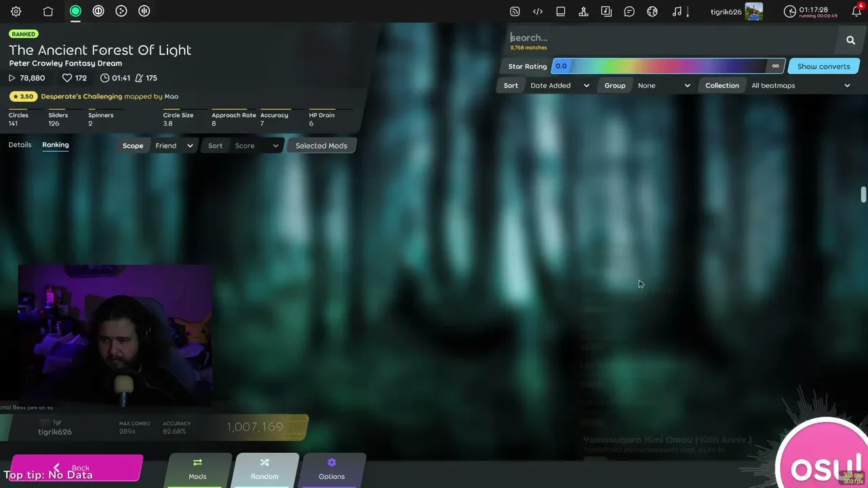
Task: Click the tigrik626 username in the toolbar
Action: (x=726, y=12)
